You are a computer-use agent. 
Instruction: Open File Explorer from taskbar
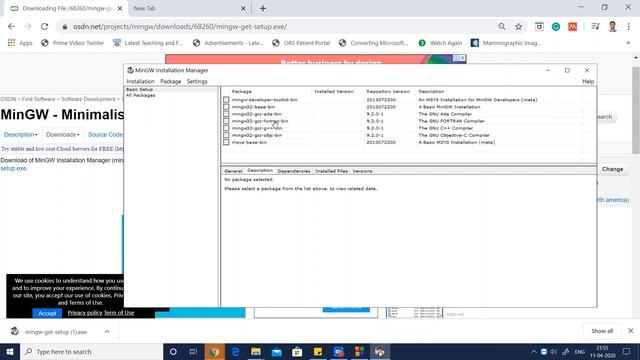pyautogui.click(x=256, y=351)
